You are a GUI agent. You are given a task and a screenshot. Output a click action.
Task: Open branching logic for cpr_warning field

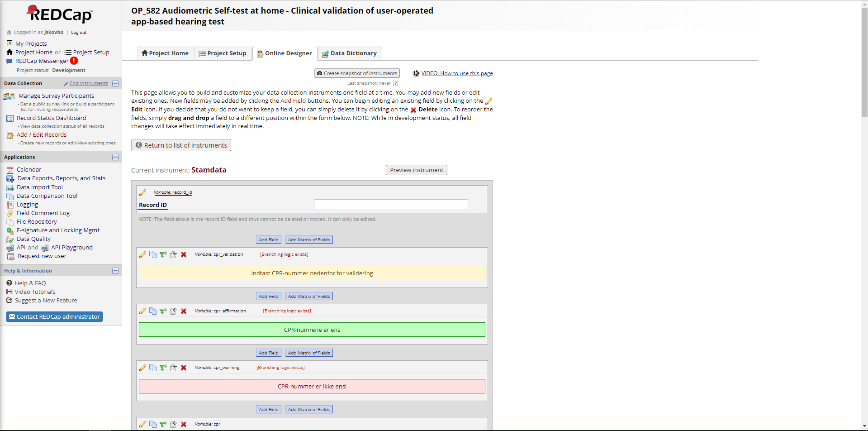[x=163, y=368]
